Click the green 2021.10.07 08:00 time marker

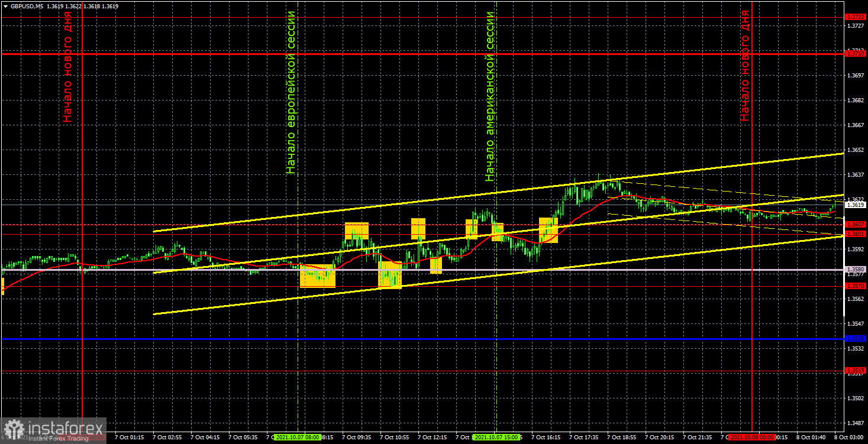pos(298,437)
